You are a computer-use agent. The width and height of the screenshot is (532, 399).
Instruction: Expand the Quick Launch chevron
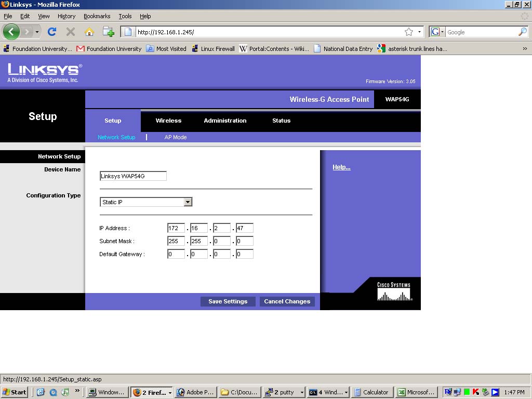pos(77,391)
